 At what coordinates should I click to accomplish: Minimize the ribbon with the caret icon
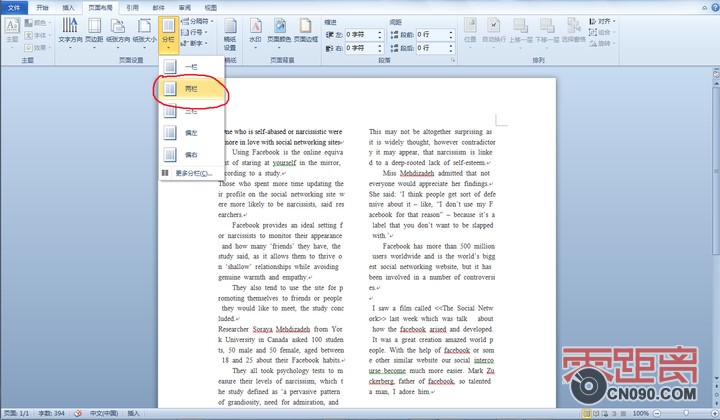[704, 7]
